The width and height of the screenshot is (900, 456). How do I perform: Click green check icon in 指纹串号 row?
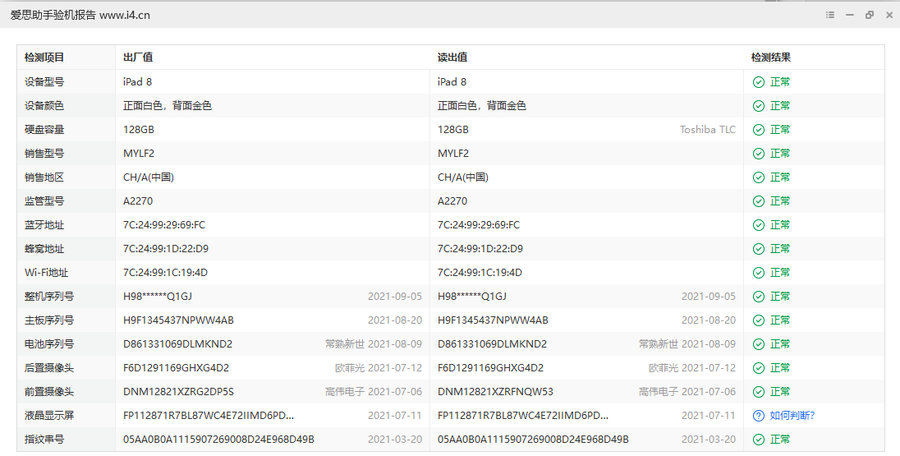[x=758, y=439]
